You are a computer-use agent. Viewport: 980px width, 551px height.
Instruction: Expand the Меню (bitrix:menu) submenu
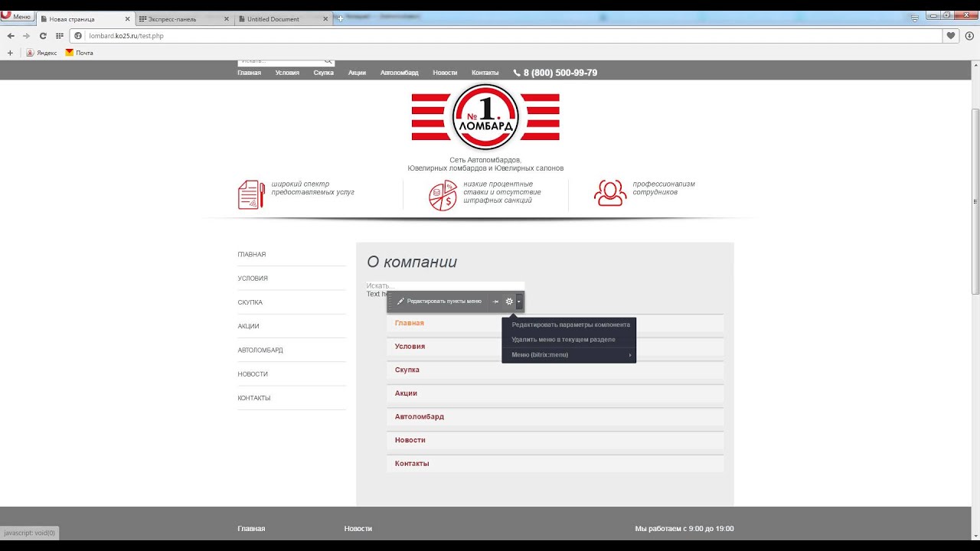(x=569, y=355)
